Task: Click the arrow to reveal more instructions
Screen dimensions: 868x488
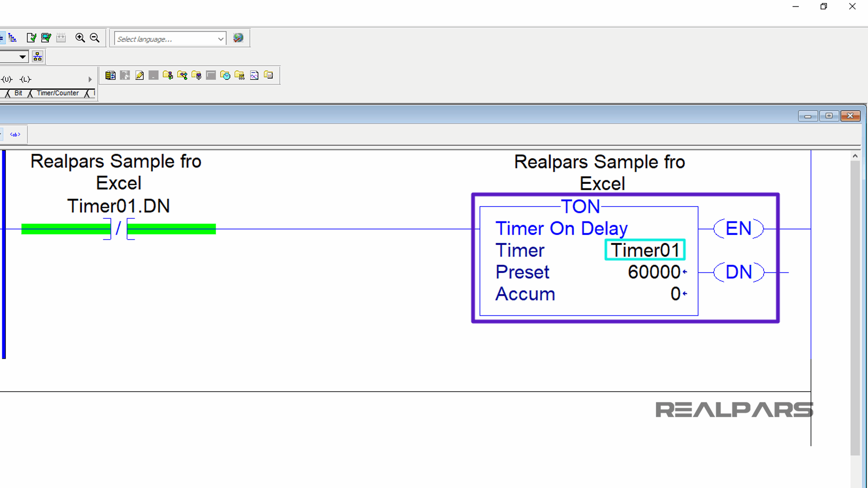Action: pos(89,79)
